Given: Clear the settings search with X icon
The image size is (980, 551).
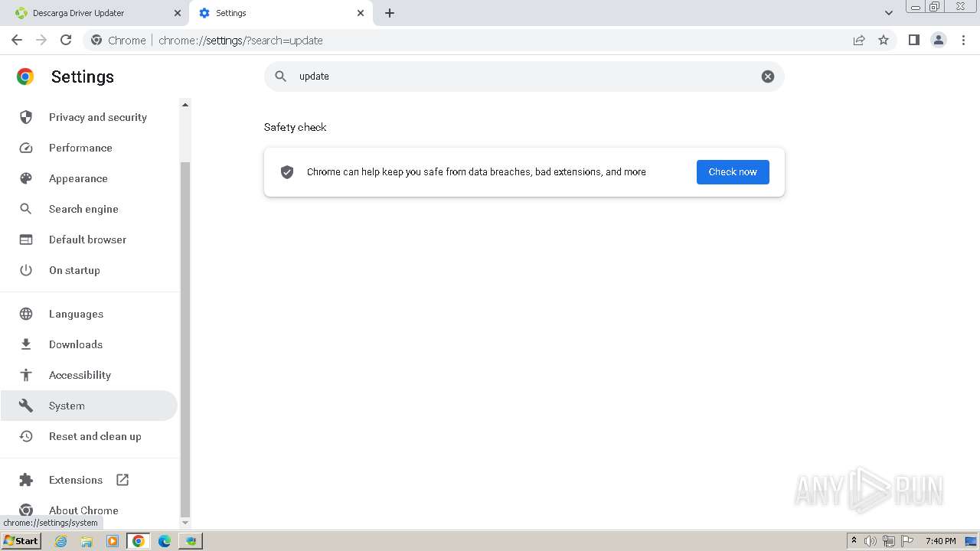Looking at the screenshot, I should click(768, 77).
